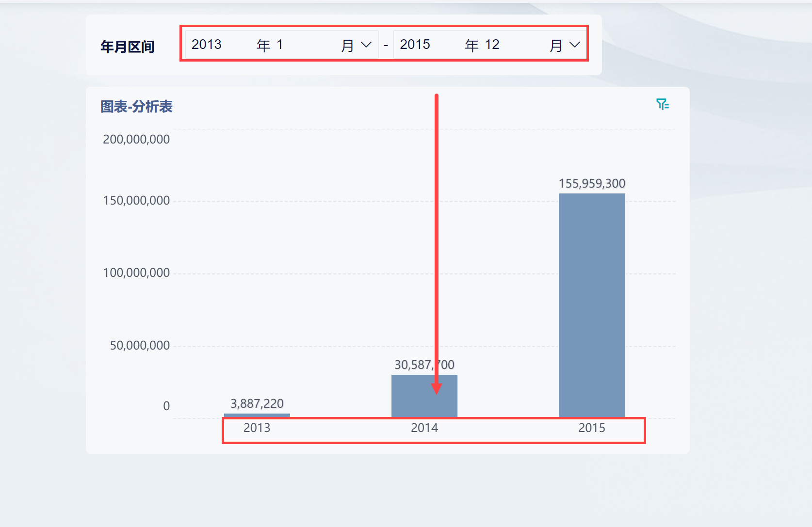The width and height of the screenshot is (812, 527).
Task: Click the filter icon on the chart panel
Action: click(662, 104)
